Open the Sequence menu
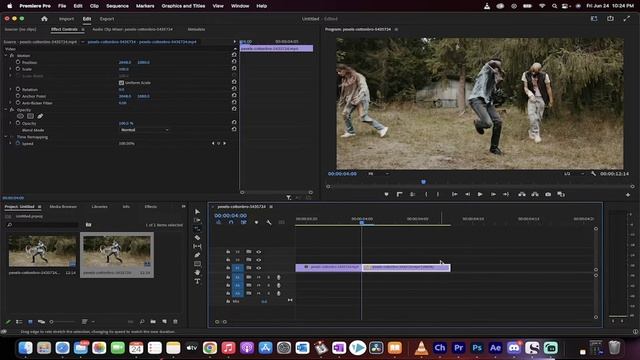Image resolution: width=640 pixels, height=360 pixels. pyautogui.click(x=117, y=6)
